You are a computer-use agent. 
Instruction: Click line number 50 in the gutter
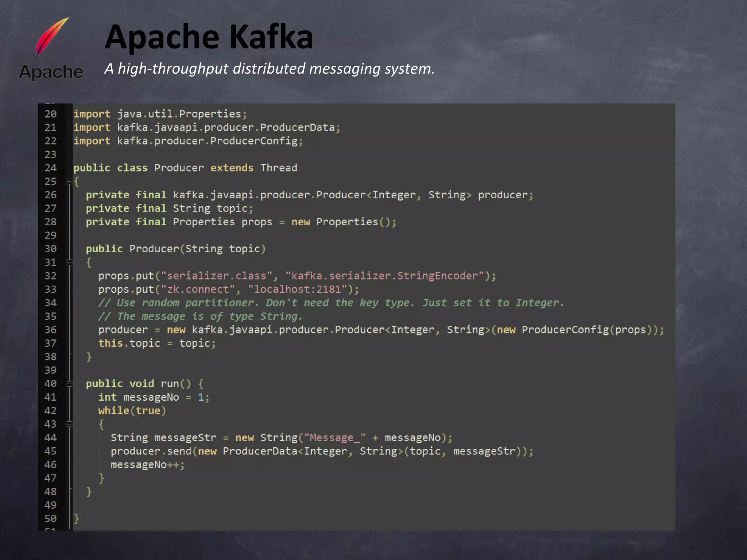click(x=51, y=518)
